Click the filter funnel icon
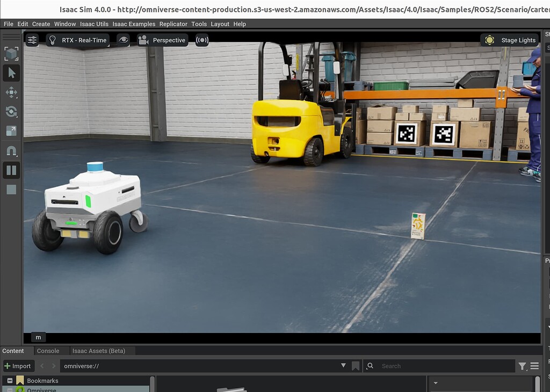Viewport: 550px width, 392px height. pos(522,366)
